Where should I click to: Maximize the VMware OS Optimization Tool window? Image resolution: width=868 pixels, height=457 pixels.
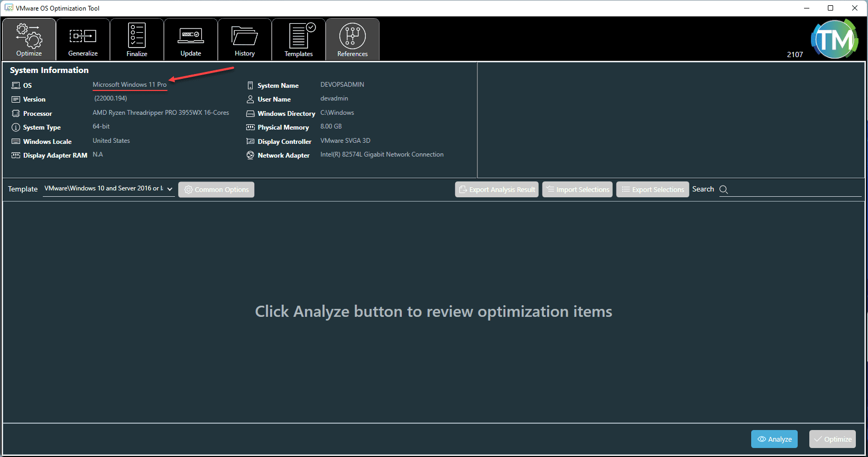click(x=830, y=8)
